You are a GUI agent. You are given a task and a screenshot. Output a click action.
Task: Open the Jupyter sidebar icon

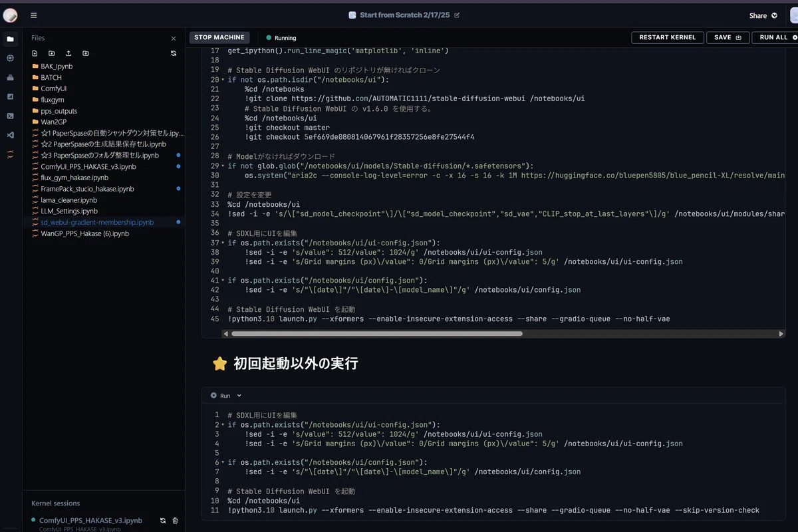pyautogui.click(x=10, y=154)
